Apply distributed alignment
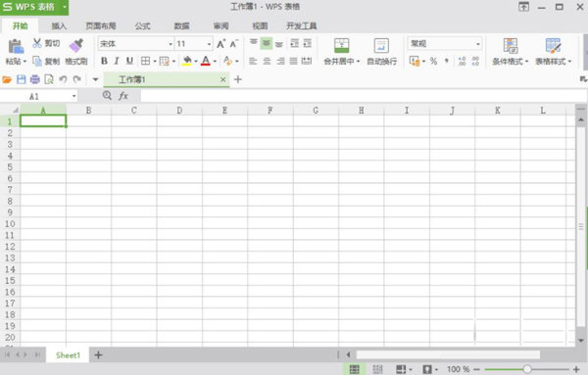The height and width of the screenshot is (375, 588). (x=307, y=61)
